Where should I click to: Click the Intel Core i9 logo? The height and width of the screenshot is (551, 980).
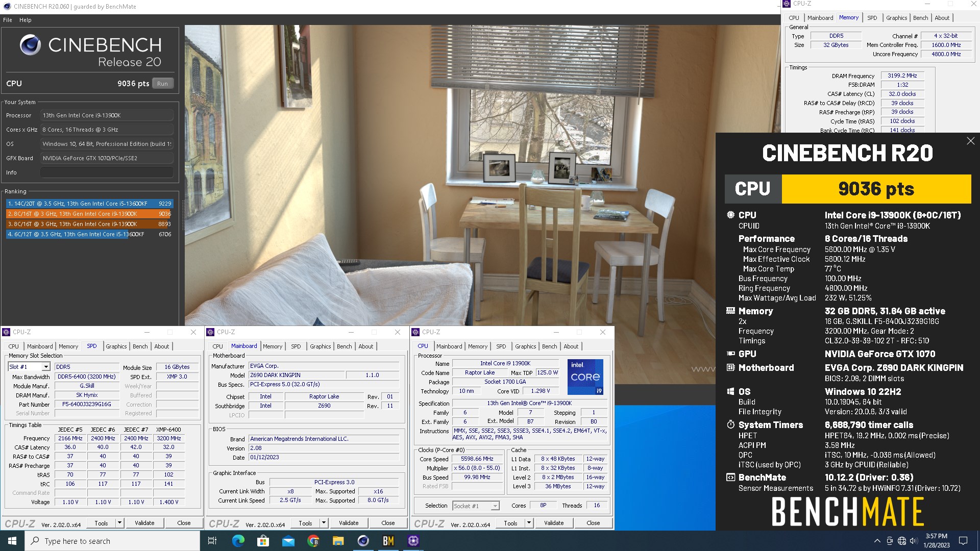pyautogui.click(x=585, y=377)
